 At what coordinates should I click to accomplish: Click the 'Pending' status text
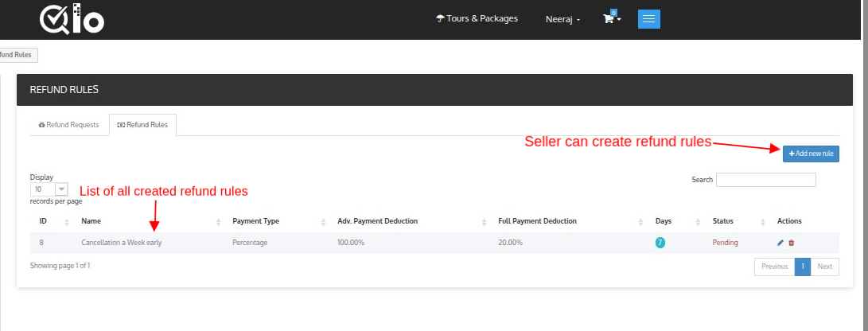pos(725,243)
